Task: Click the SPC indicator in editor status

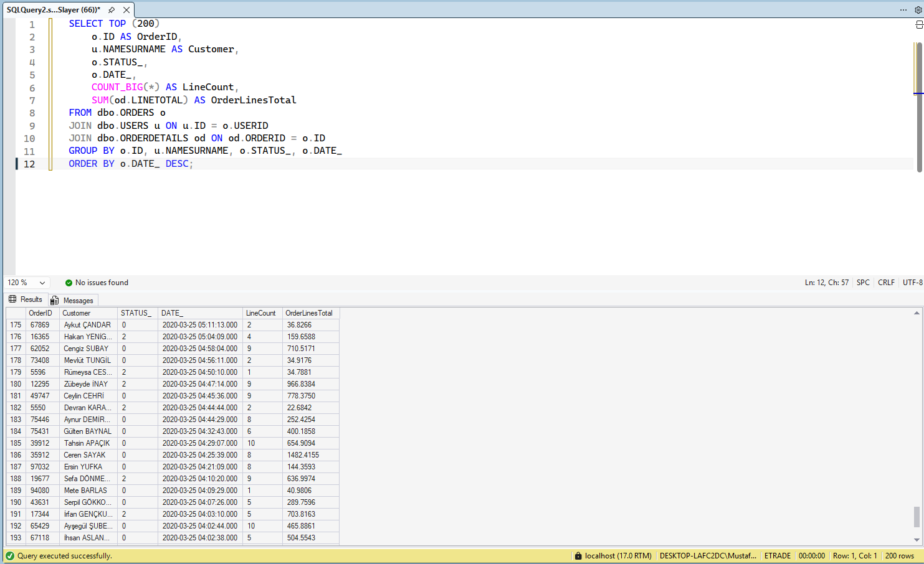Action: 863,283
